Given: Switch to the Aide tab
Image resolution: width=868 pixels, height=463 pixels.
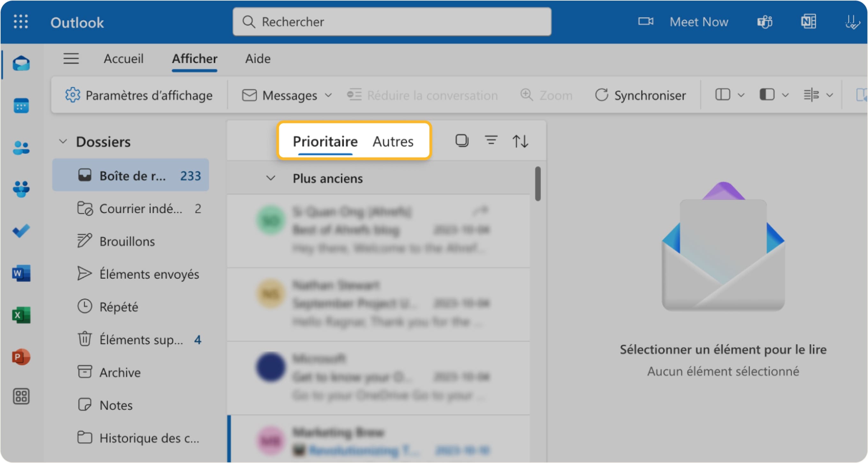Looking at the screenshot, I should [258, 59].
